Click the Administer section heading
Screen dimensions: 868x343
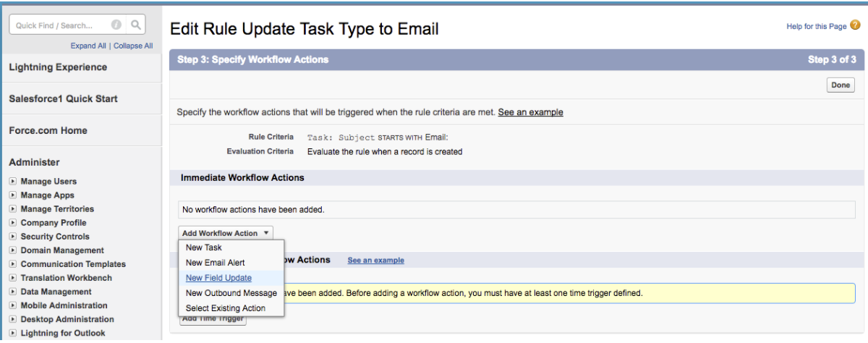[x=34, y=162]
